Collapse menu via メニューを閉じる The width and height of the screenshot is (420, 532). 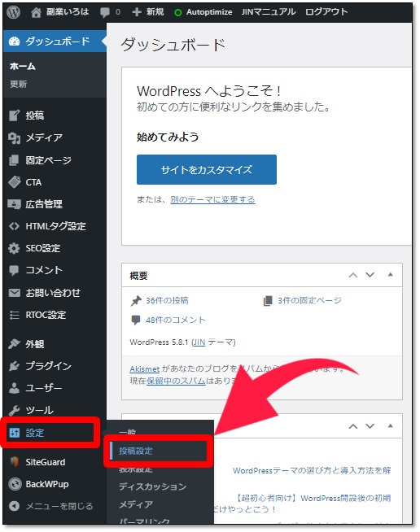(51, 506)
